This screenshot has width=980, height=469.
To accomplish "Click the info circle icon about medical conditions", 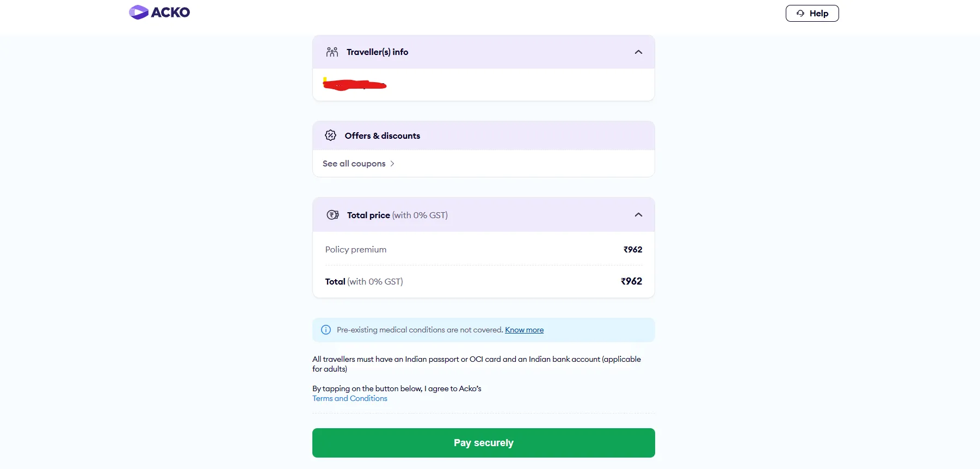I will click(x=325, y=330).
